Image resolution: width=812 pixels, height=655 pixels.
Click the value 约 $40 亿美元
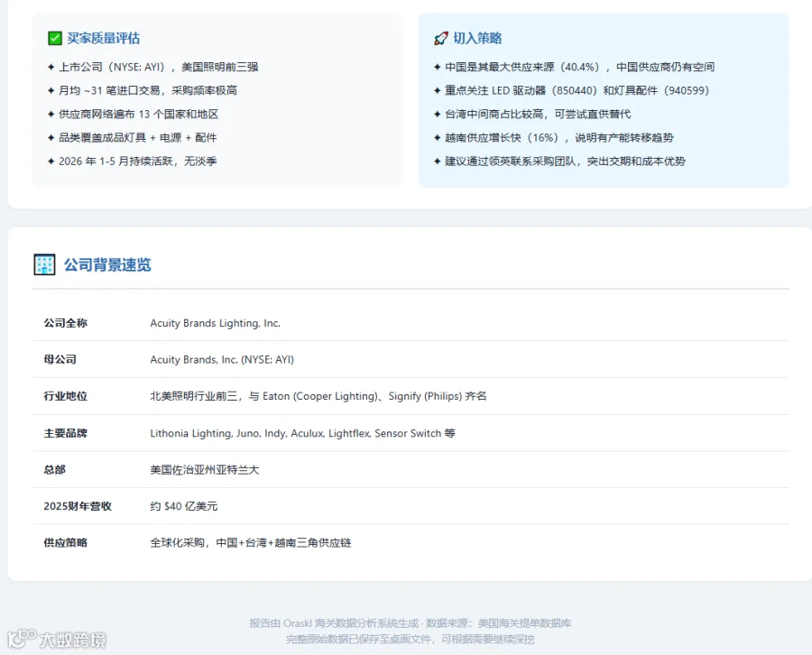[184, 506]
